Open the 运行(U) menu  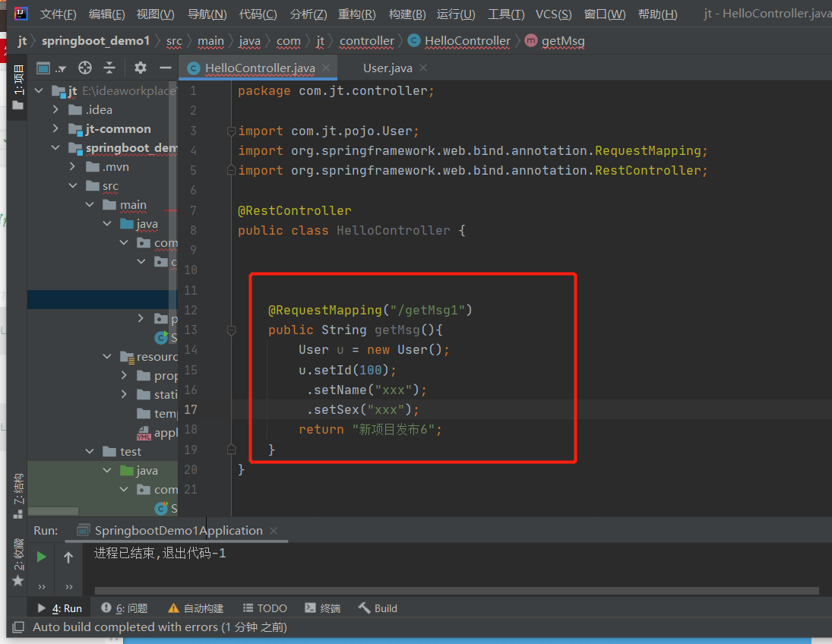click(456, 14)
